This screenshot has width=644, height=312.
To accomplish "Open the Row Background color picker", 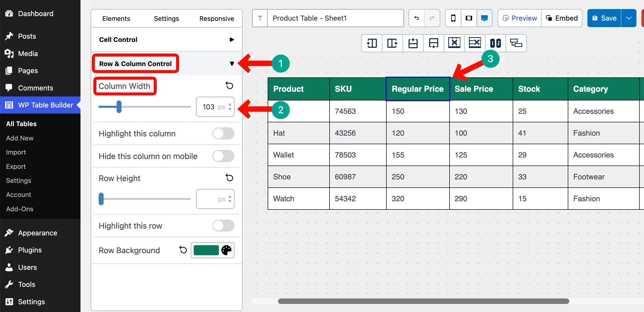I will [226, 250].
